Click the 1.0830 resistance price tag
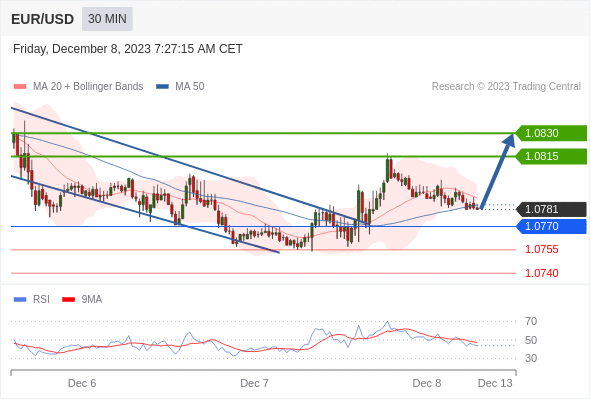The image size is (590, 400). click(x=551, y=133)
